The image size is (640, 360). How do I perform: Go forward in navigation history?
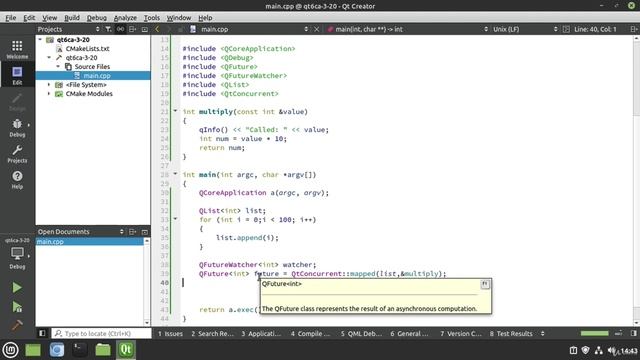pyautogui.click(x=169, y=29)
